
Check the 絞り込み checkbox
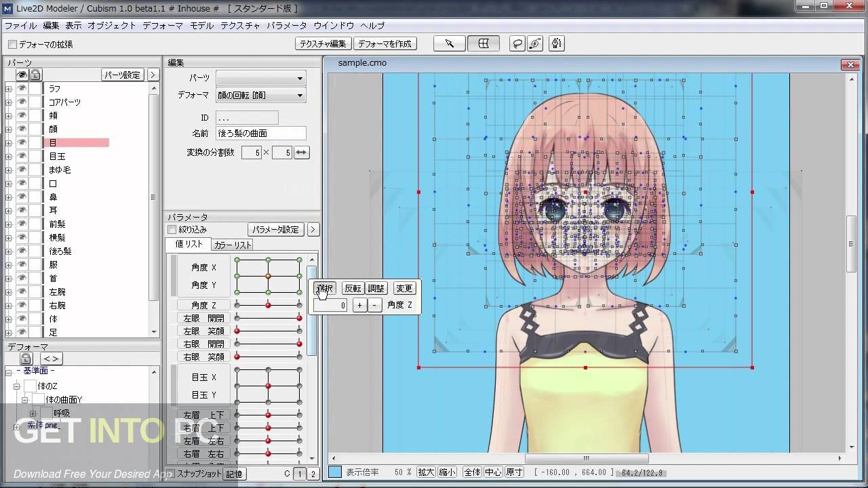(172, 230)
